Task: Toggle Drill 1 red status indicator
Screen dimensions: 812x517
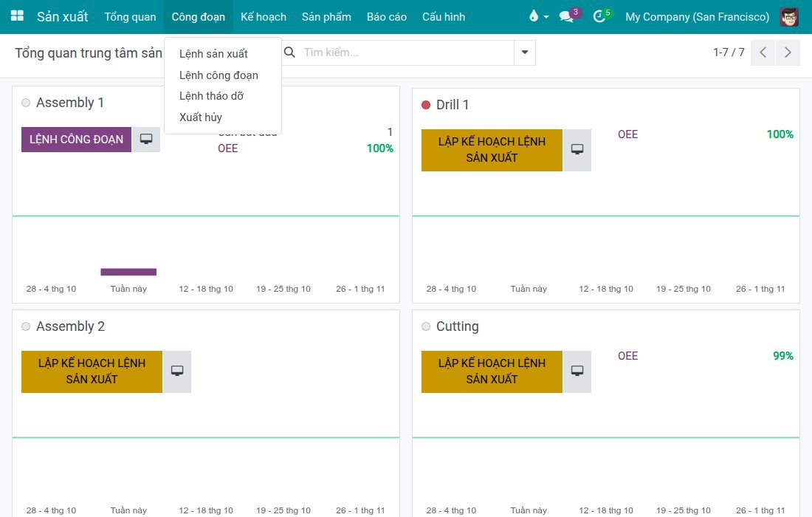Action: pos(426,105)
